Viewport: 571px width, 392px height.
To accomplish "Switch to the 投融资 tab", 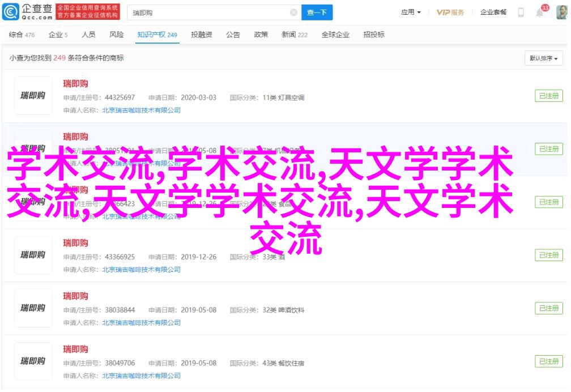I will click(x=202, y=35).
